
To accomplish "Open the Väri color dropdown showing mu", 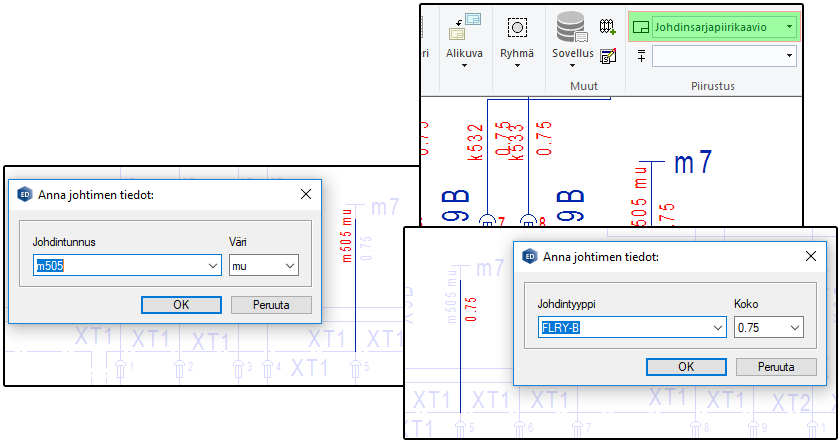I will pyautogui.click(x=289, y=266).
